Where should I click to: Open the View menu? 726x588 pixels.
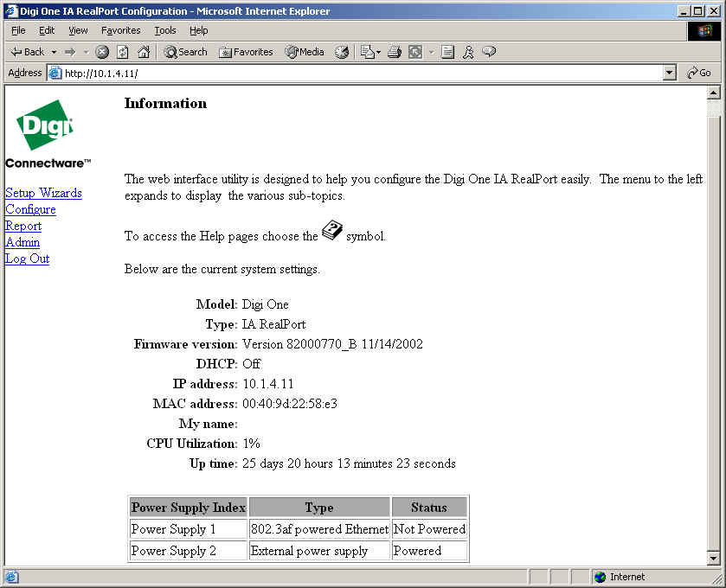point(78,30)
